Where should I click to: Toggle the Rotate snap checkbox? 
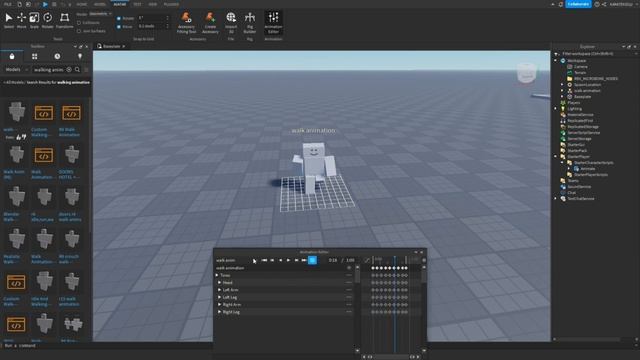coord(119,18)
